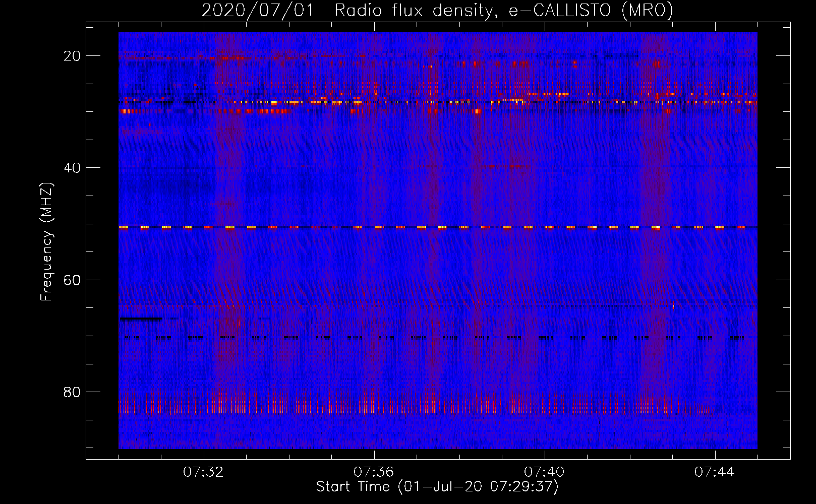
Task: Click the date '2020/07/01' in the title
Action: pos(258,10)
